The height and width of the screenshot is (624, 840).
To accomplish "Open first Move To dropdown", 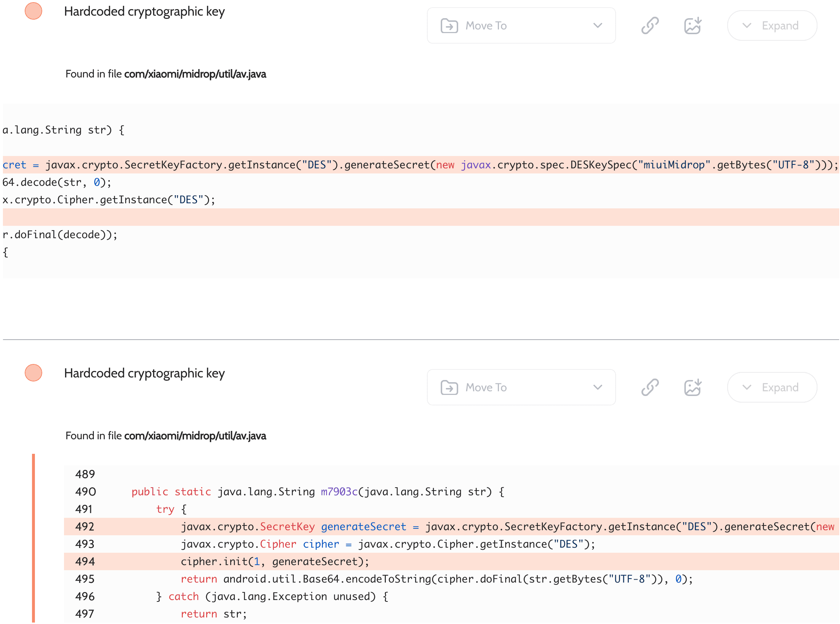I will coord(521,25).
